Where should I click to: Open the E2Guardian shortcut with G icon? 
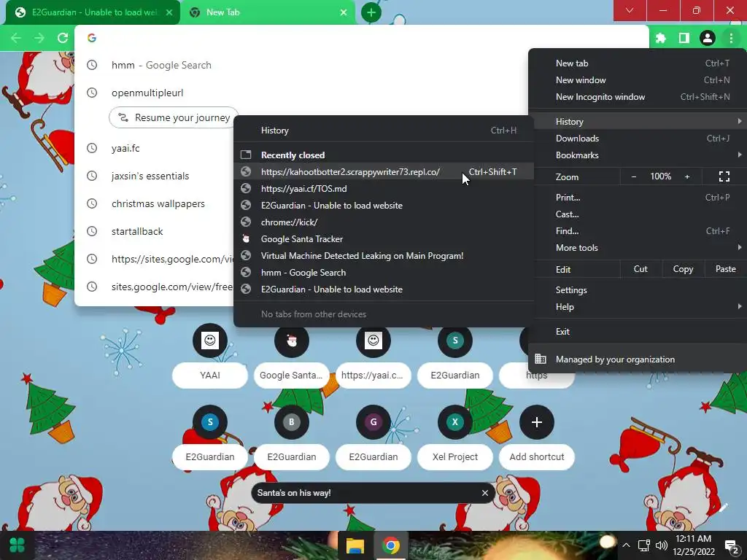(373, 422)
